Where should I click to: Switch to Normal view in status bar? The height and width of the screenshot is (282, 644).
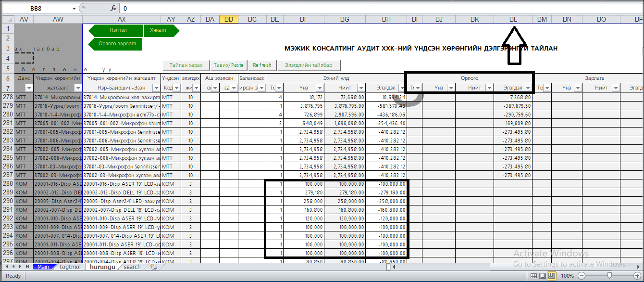pyautogui.click(x=533, y=276)
